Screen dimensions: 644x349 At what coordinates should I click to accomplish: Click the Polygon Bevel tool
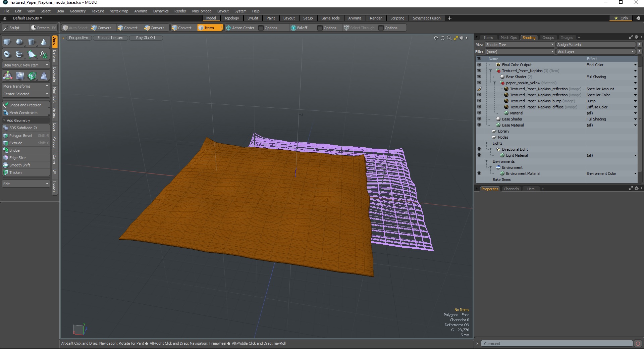(x=26, y=136)
